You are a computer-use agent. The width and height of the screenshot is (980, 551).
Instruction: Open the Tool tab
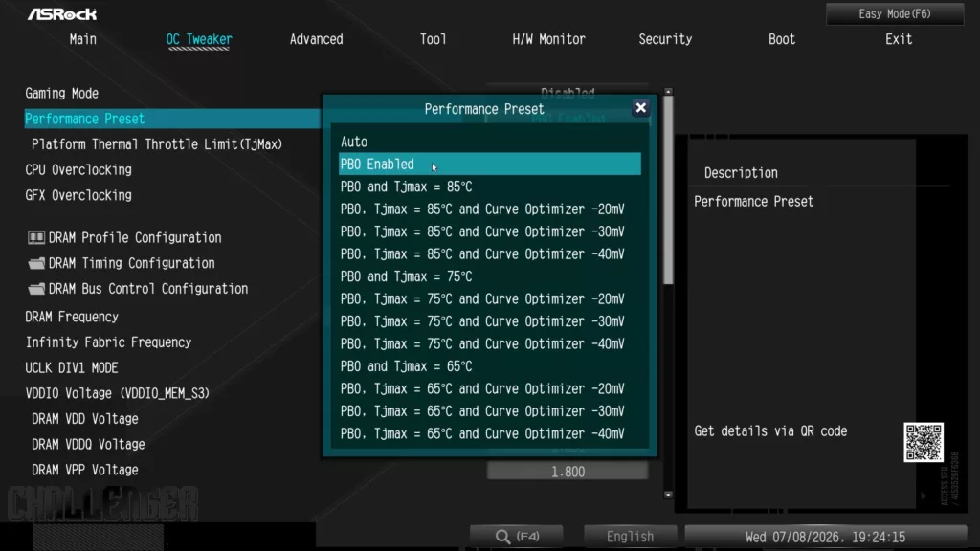(434, 39)
